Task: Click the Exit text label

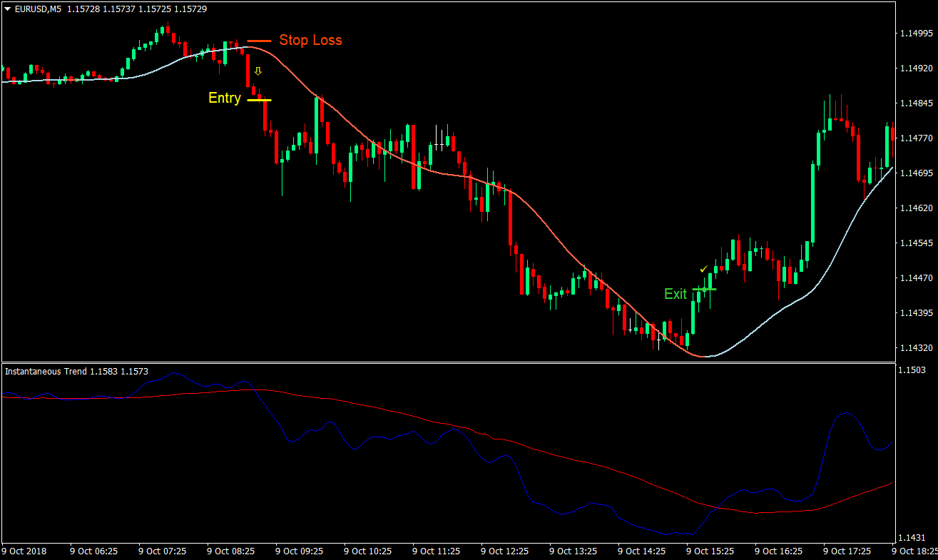Action: pyautogui.click(x=675, y=293)
